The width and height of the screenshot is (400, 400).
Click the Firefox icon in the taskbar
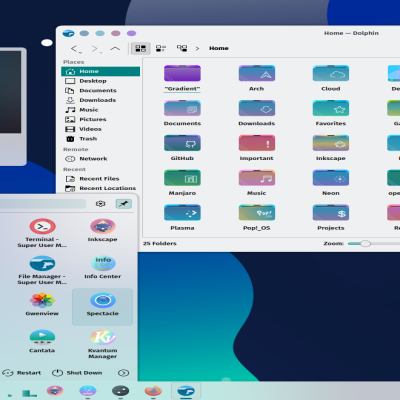tap(153, 390)
